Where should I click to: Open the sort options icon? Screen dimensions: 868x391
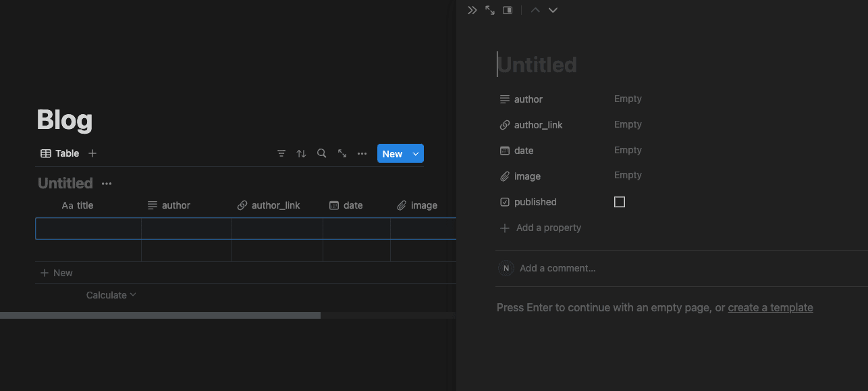click(301, 153)
